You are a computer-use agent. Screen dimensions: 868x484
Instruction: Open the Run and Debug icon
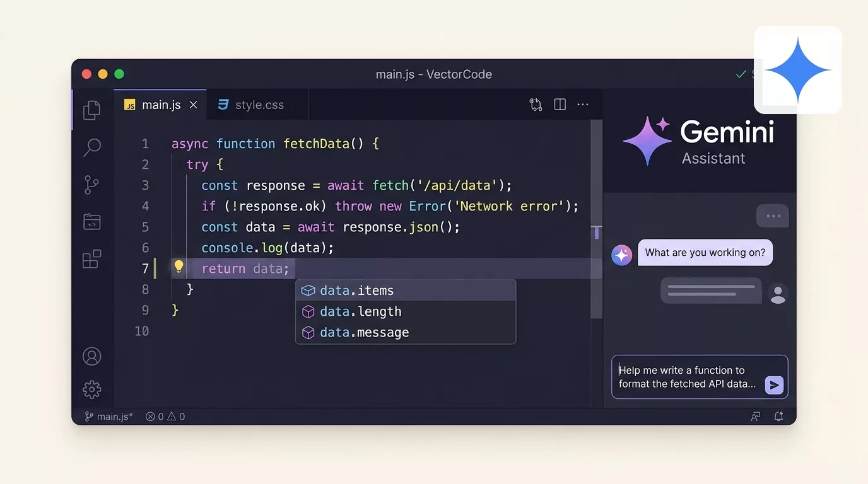tap(92, 222)
